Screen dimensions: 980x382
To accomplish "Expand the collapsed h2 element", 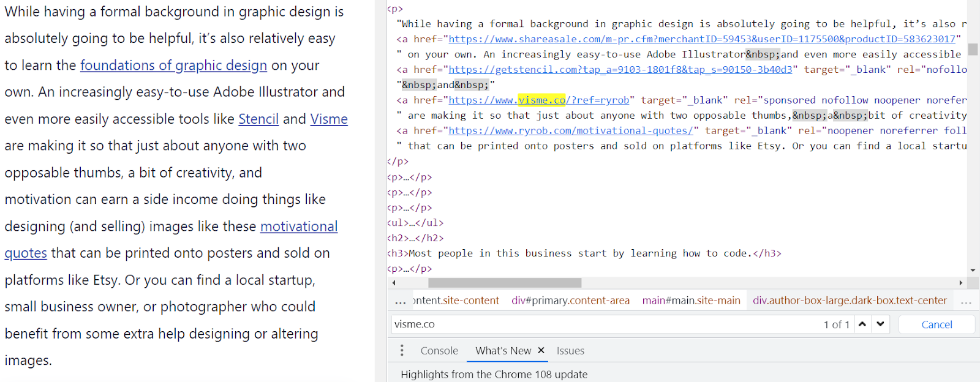I will tap(415, 238).
